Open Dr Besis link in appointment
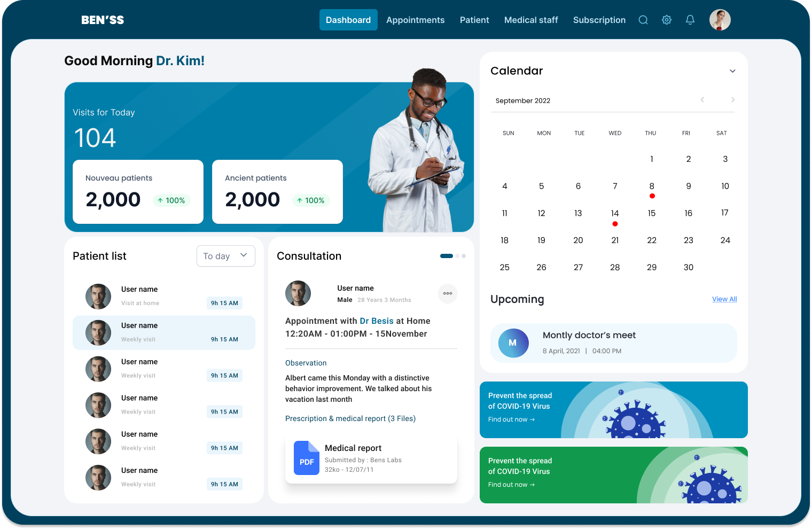Screen dimensions: 812x529 tap(377, 321)
